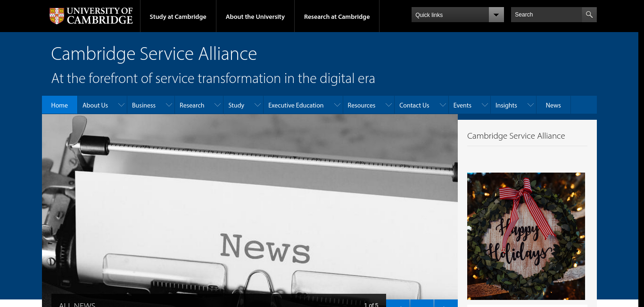644x307 pixels.
Task: Open the Resources menu item
Action: tap(362, 105)
